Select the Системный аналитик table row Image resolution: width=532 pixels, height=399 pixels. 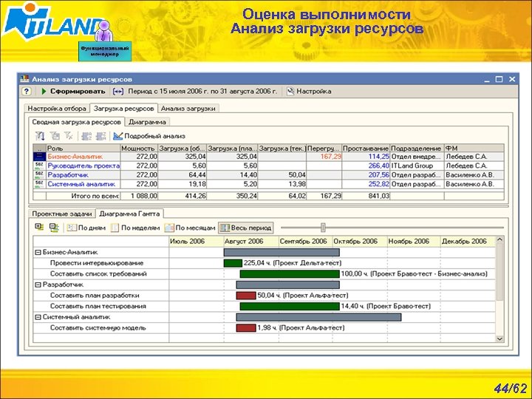(268, 184)
